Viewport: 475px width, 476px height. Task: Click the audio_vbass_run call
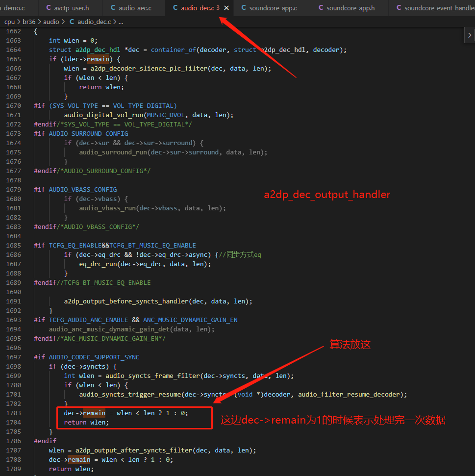click(107, 208)
